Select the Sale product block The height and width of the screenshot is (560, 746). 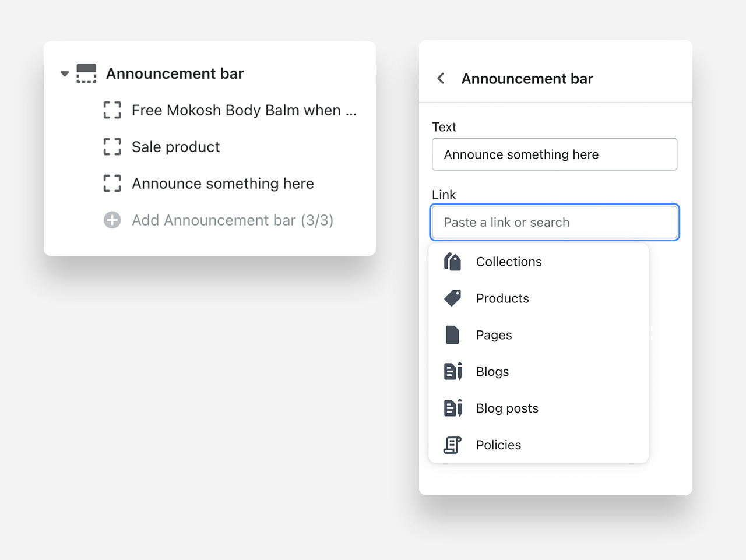tap(175, 147)
